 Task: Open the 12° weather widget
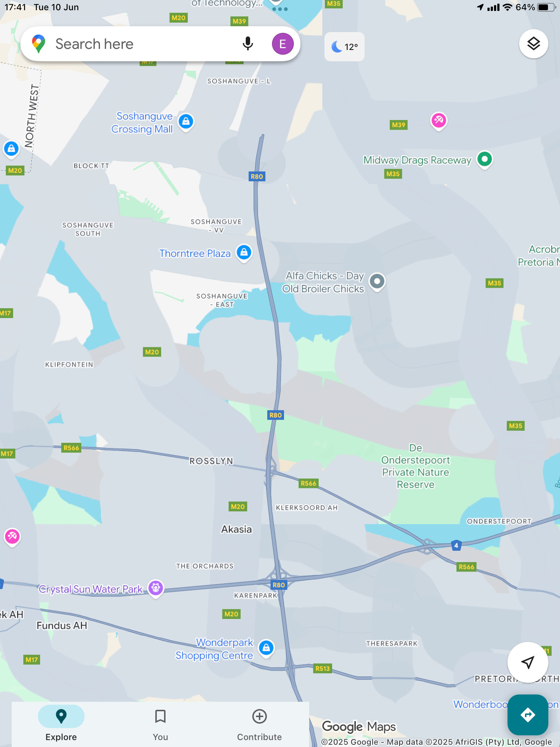pyautogui.click(x=344, y=47)
